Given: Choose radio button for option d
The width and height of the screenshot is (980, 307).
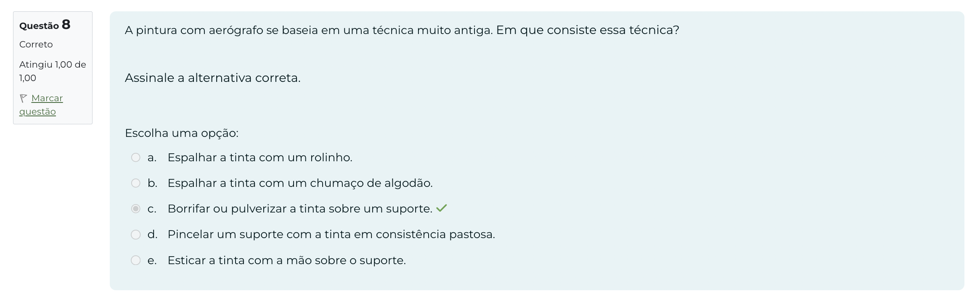Looking at the screenshot, I should 135,234.
